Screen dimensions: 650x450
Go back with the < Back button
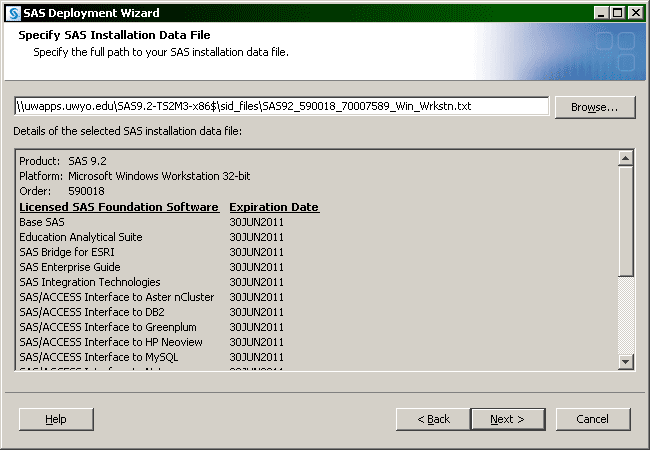click(433, 419)
